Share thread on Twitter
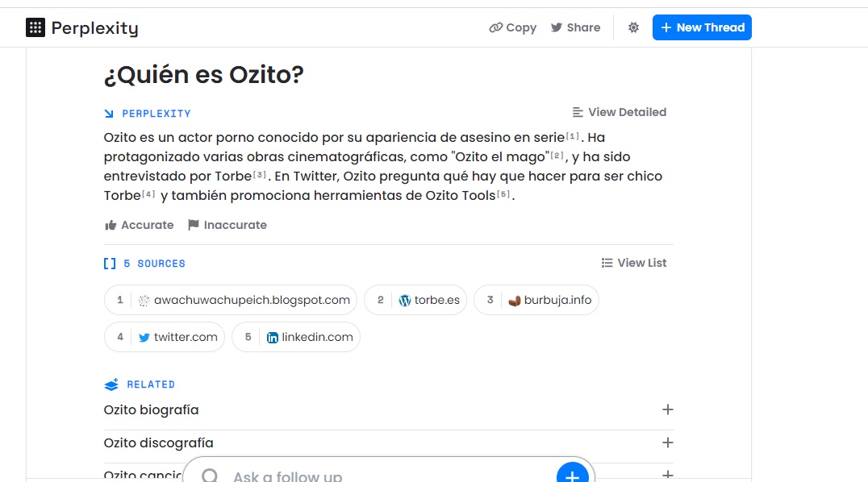This screenshot has height=482, width=868. pos(576,27)
